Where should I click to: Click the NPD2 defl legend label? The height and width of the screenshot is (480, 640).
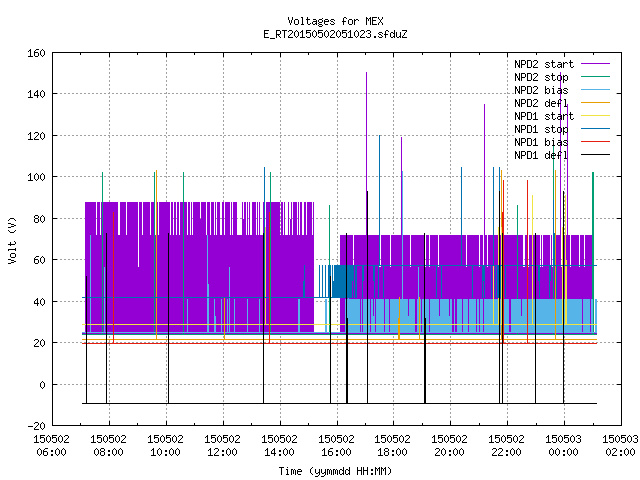pos(541,103)
